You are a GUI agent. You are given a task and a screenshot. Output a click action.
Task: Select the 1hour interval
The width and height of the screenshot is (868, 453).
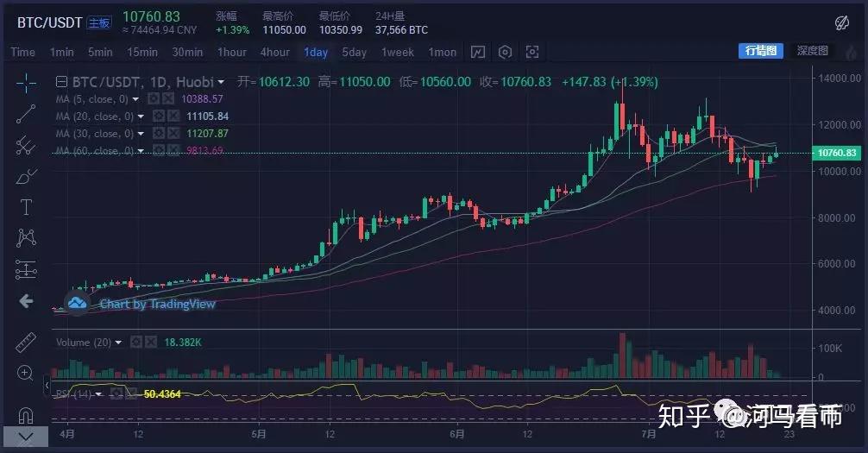232,52
